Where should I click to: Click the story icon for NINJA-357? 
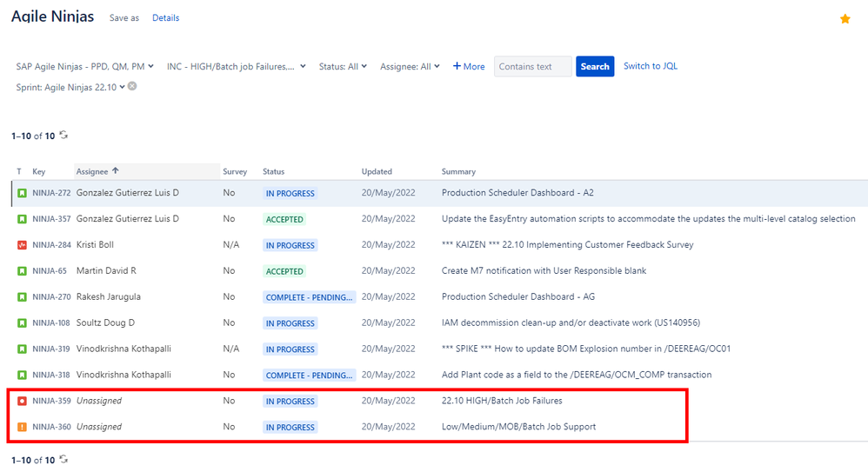(x=22, y=219)
